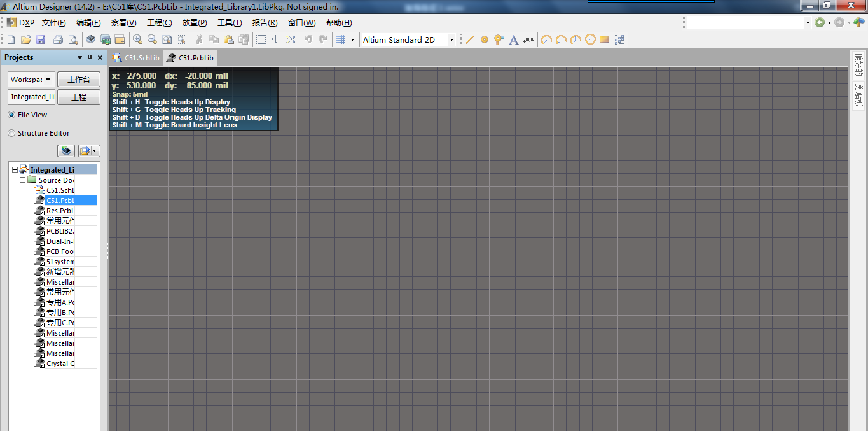Select the dashed rectangle selection tool

261,39
